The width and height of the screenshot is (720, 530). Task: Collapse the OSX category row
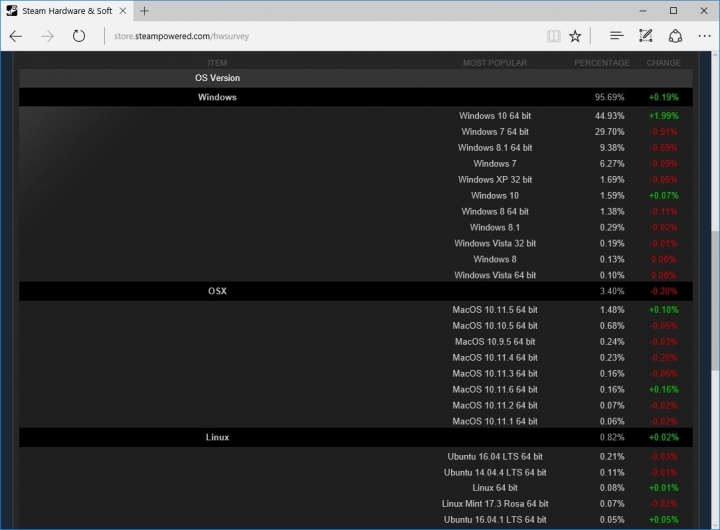[356, 291]
